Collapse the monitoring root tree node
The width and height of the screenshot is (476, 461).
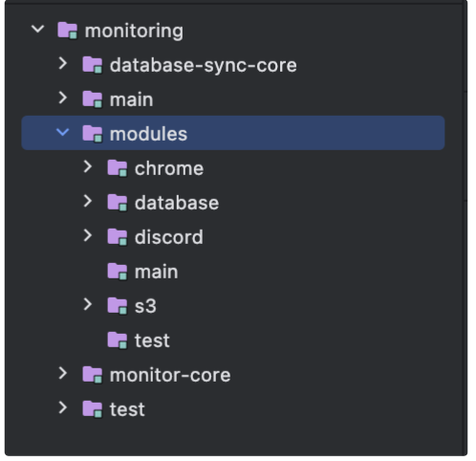click(x=38, y=30)
